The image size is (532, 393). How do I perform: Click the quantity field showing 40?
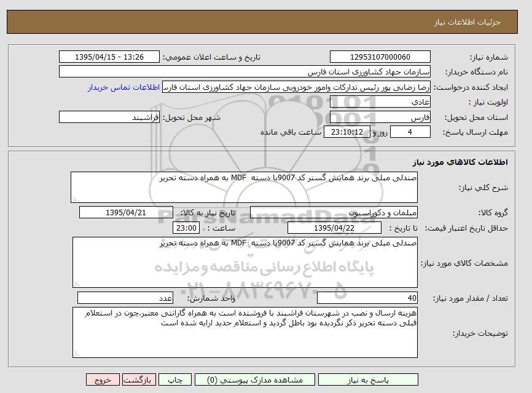click(x=367, y=298)
